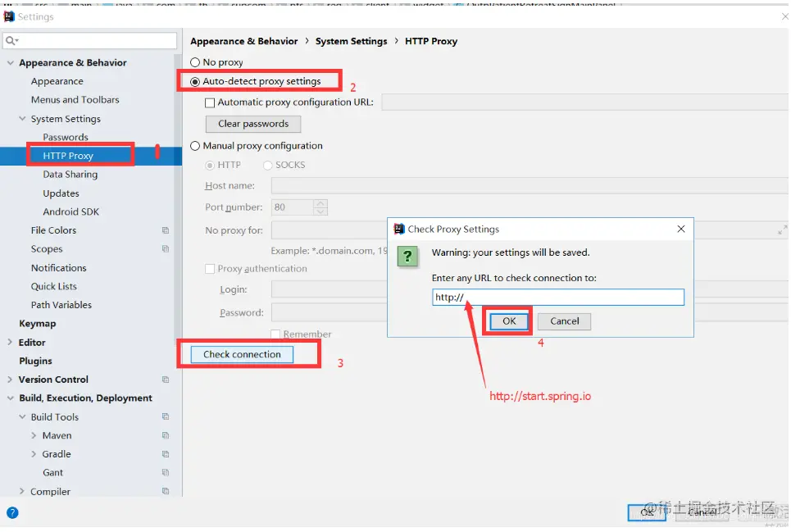Select the No proxy radio button
Screen dimensions: 791x532
pyautogui.click(x=195, y=62)
